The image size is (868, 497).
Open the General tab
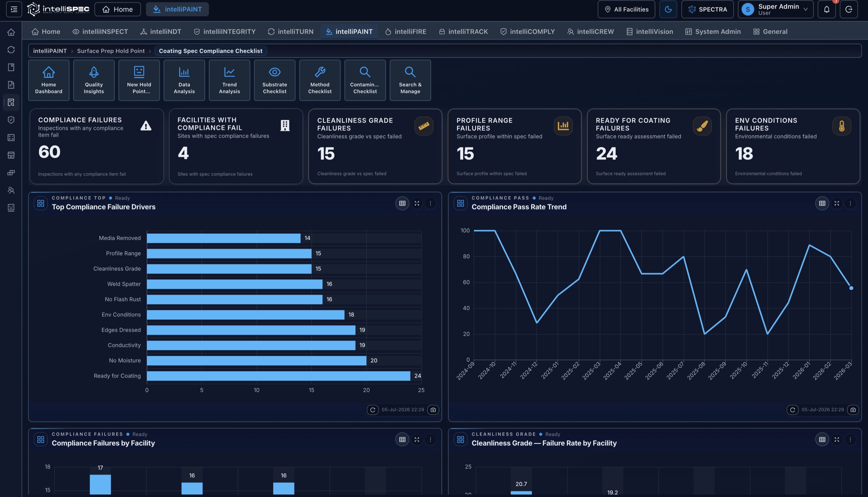pyautogui.click(x=770, y=32)
